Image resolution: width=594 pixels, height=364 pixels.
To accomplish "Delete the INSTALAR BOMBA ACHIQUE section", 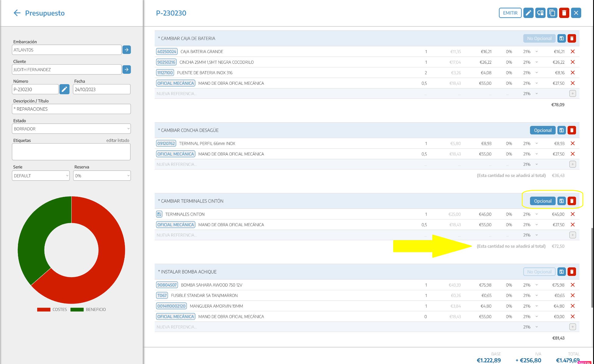I will (572, 272).
